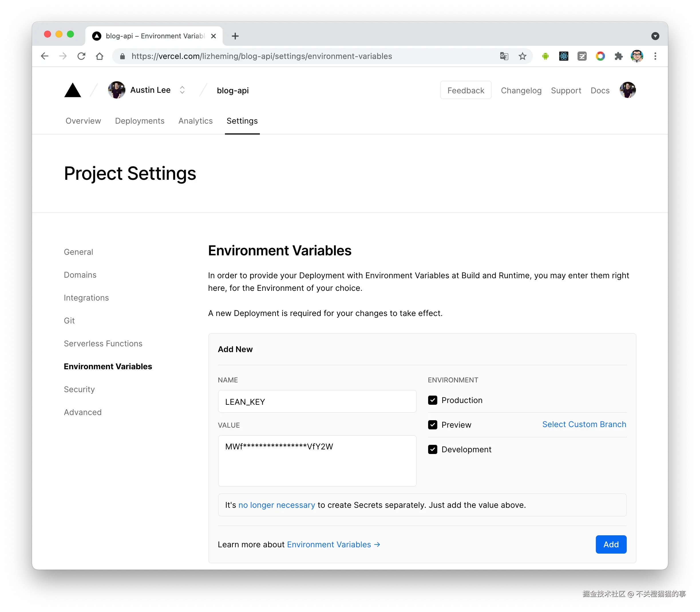
Task: Switch to the Analytics tab
Action: (196, 121)
